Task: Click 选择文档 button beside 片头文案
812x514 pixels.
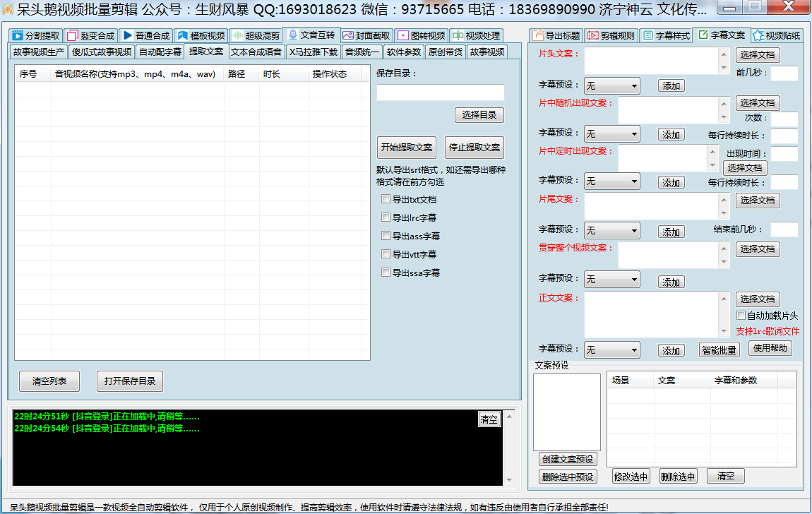Action: (x=758, y=55)
